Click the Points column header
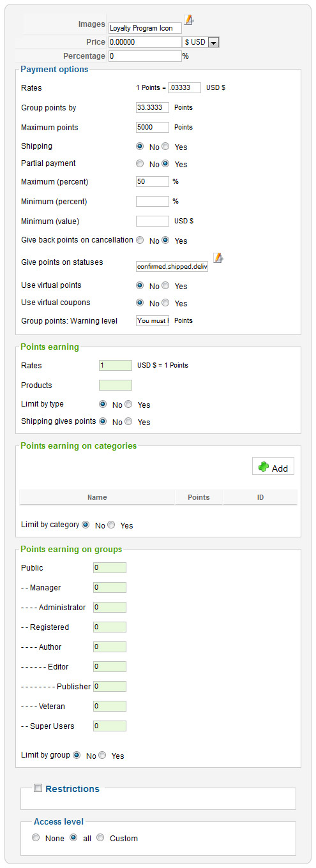This screenshot has width=316, height=868. coord(199,497)
